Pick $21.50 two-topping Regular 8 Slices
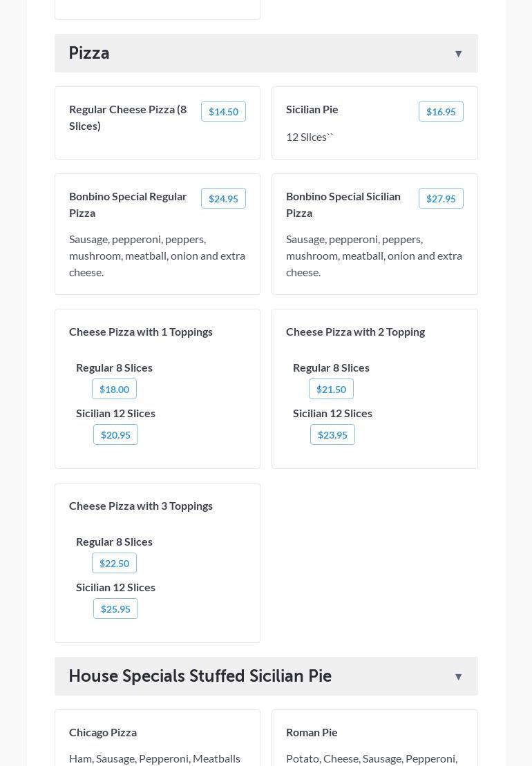This screenshot has width=532, height=766. click(331, 389)
